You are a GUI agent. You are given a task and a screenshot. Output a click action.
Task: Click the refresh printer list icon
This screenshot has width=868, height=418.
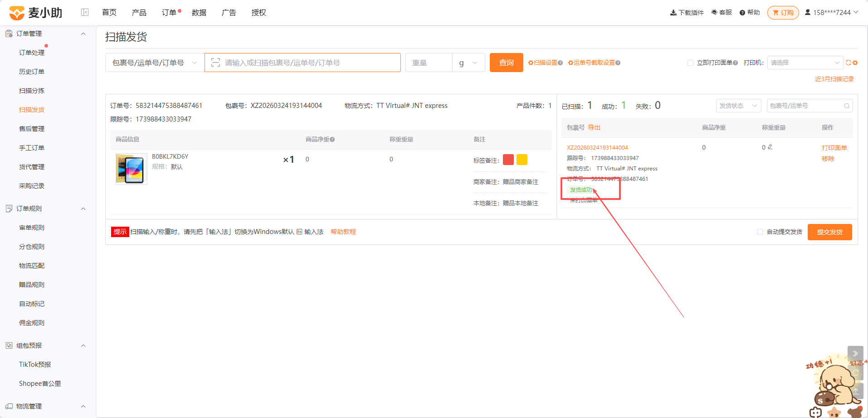[848, 63]
